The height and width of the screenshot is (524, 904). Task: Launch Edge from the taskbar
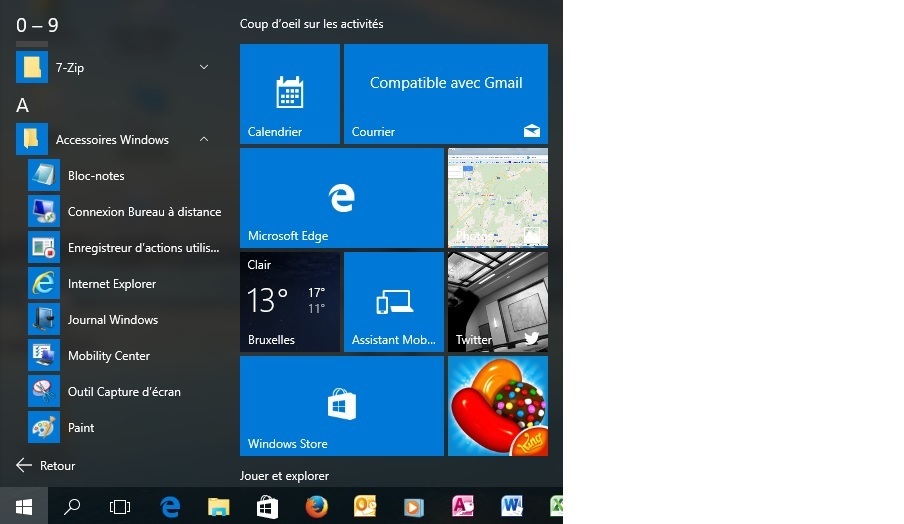pos(170,507)
